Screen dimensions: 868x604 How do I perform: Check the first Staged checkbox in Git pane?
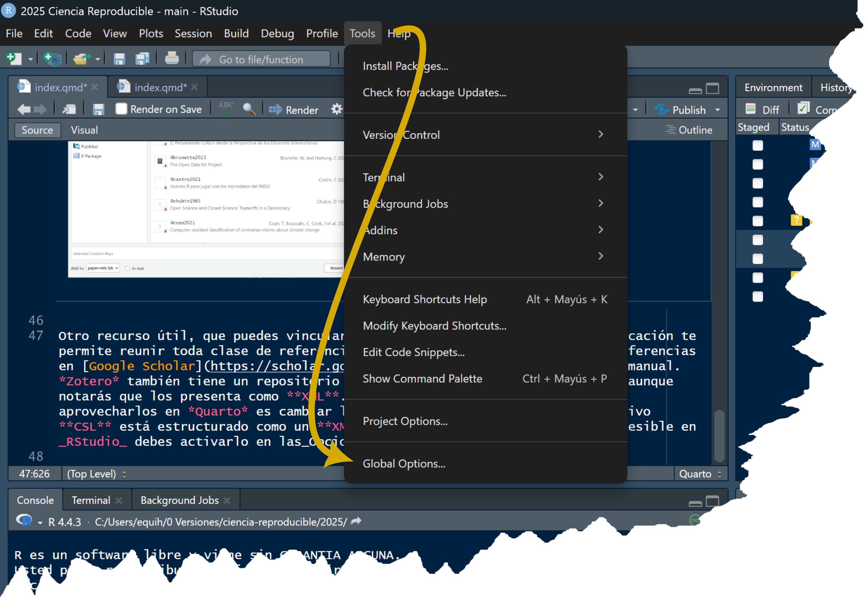pyautogui.click(x=758, y=145)
